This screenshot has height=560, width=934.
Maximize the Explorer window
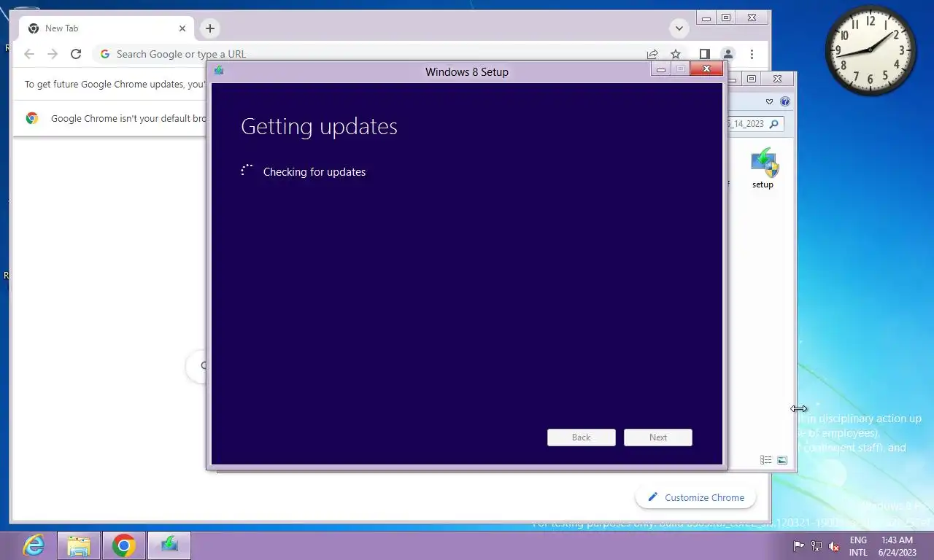pyautogui.click(x=752, y=79)
